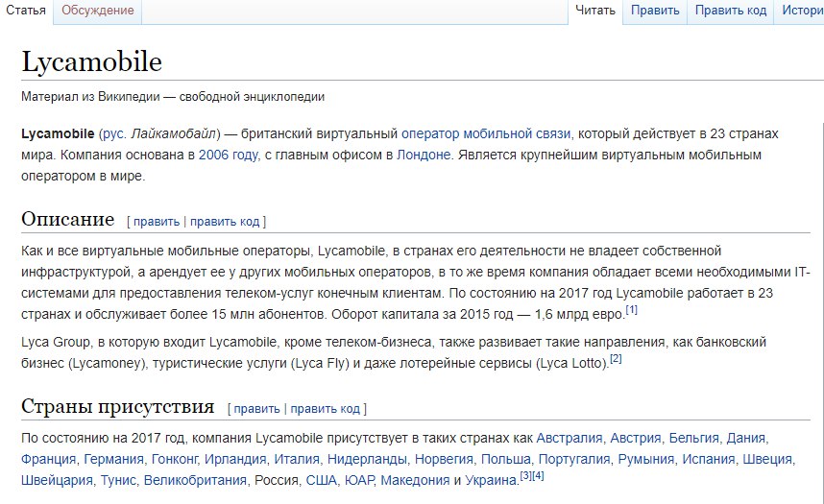Open the Украина link
This screenshot has width=824, height=504.
click(x=491, y=480)
